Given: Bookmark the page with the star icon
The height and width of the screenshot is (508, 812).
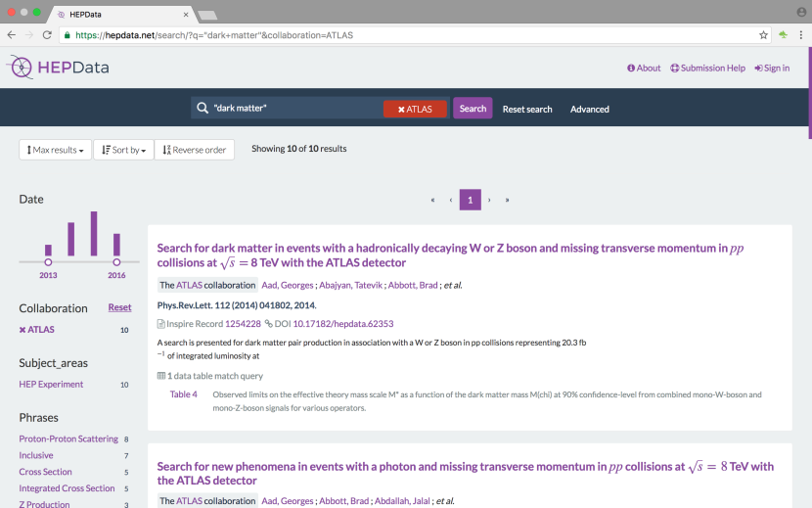Looking at the screenshot, I should click(763, 35).
